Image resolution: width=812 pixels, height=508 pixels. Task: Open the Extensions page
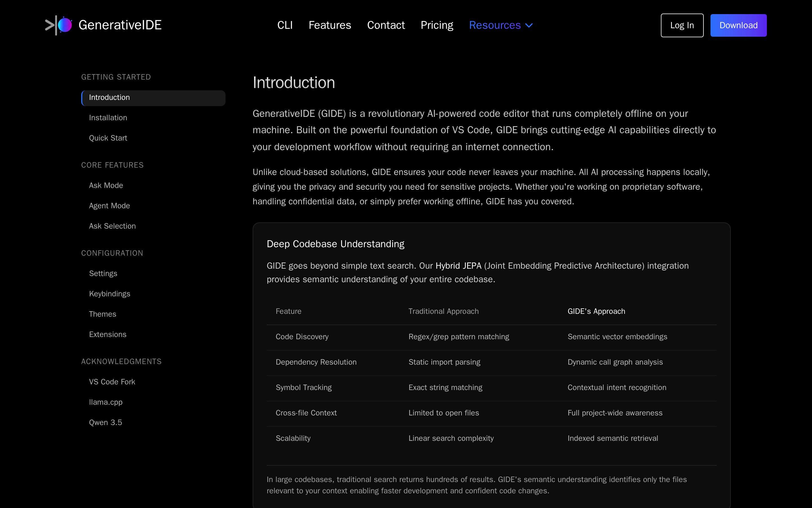pyautogui.click(x=108, y=334)
